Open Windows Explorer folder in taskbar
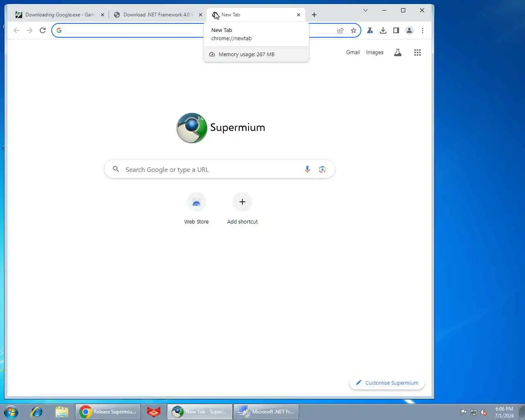525x420 pixels. coord(62,412)
